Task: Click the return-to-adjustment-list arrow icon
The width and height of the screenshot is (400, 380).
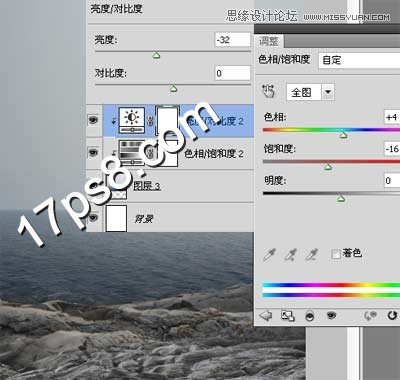Action: point(266,315)
